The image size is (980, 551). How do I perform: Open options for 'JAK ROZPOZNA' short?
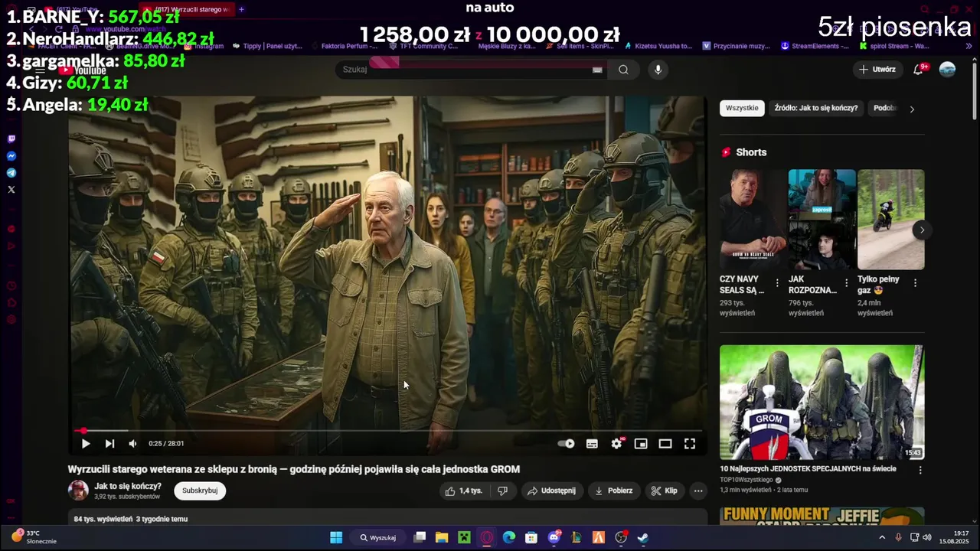coord(846,282)
